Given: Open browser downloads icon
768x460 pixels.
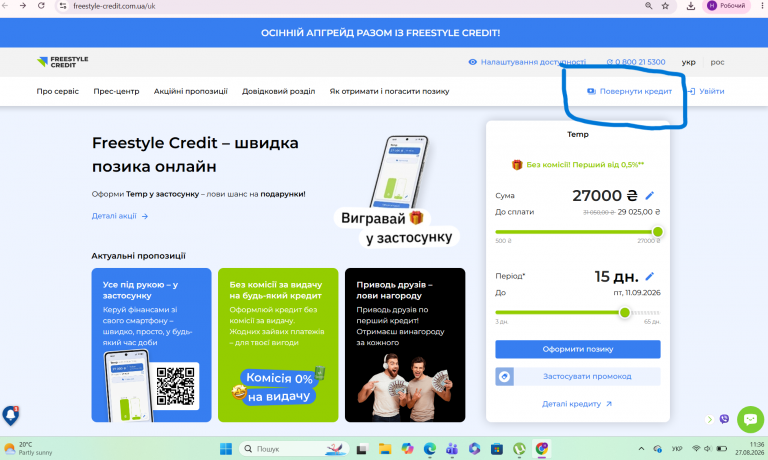Looking at the screenshot, I should (x=691, y=6).
